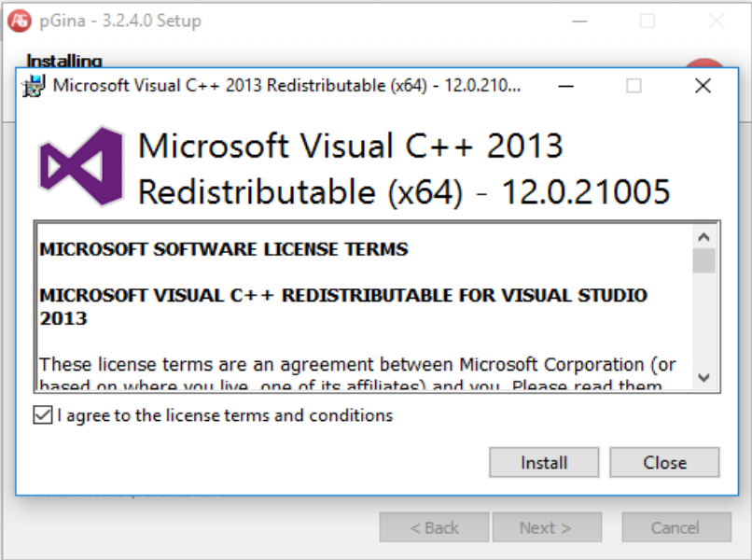Click the installer package icon in Redistributable title bar
This screenshot has height=560, width=752.
[35, 87]
